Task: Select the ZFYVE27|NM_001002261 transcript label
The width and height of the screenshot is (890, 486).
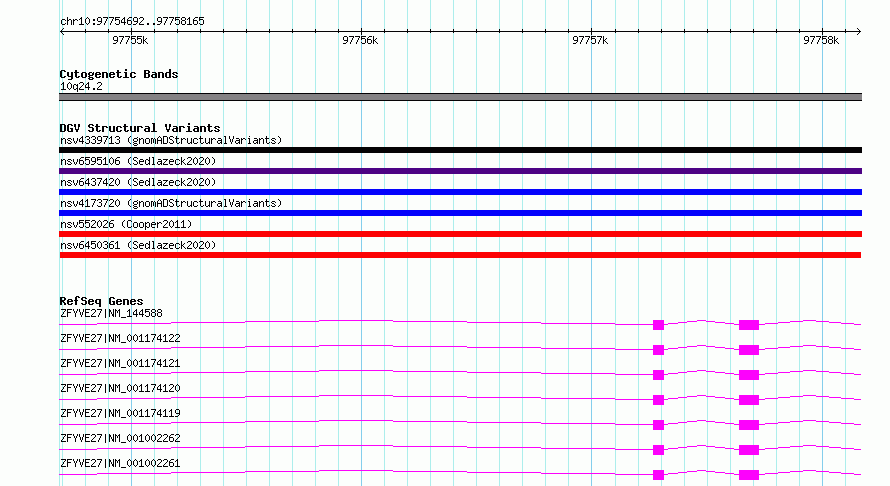Action: pos(120,463)
